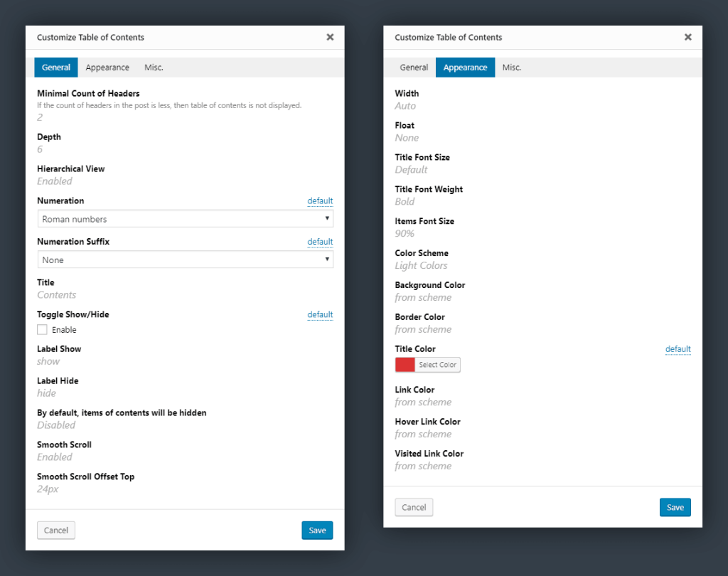728x576 pixels.
Task: Reset Title Color to default
Action: pyautogui.click(x=678, y=349)
